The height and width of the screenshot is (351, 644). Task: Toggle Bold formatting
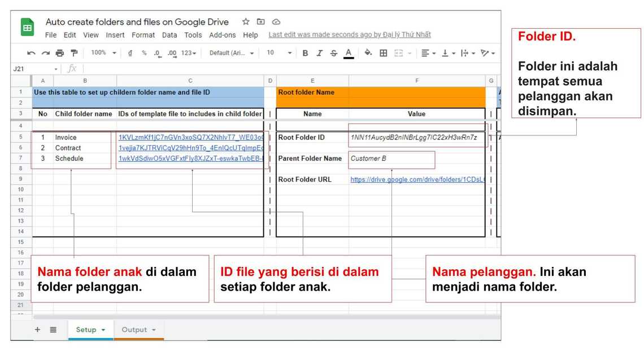tap(305, 53)
